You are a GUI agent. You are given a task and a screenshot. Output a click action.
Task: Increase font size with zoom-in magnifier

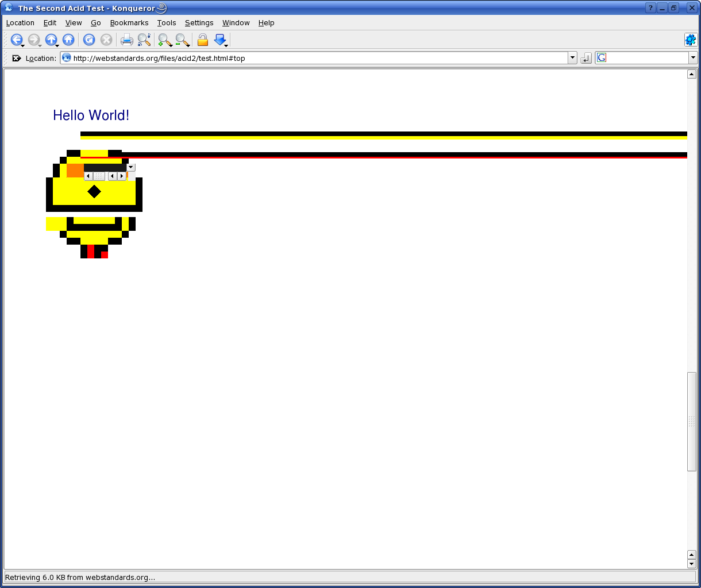(x=165, y=40)
